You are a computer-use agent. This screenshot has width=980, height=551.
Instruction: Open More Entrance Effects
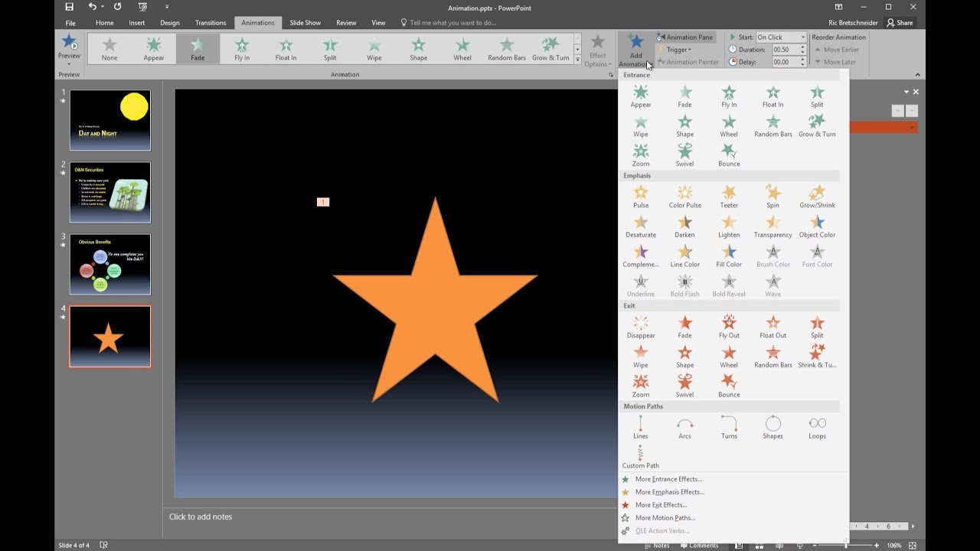tap(668, 479)
